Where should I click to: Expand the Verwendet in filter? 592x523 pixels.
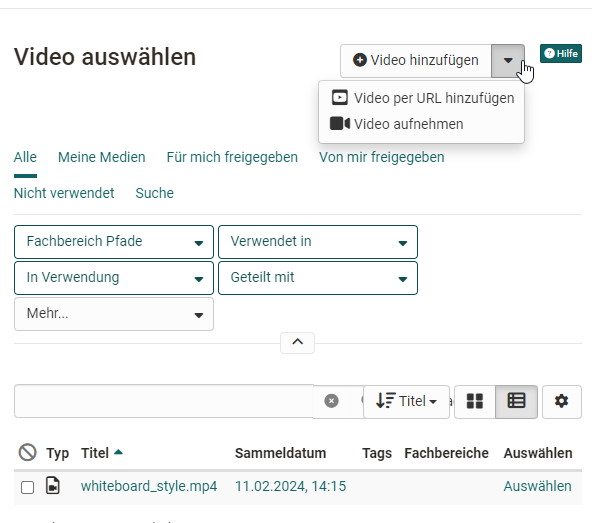pyautogui.click(x=318, y=242)
